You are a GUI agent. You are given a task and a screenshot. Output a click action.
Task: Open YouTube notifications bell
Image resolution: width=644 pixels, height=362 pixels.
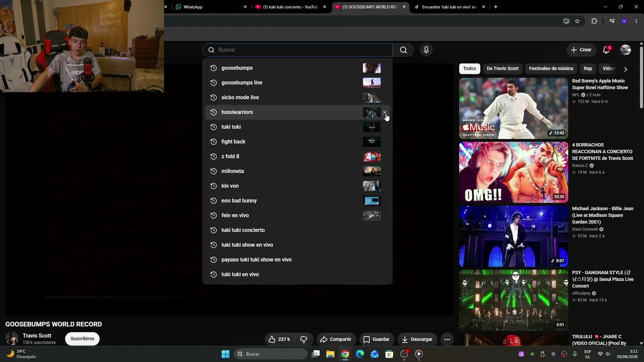click(606, 50)
